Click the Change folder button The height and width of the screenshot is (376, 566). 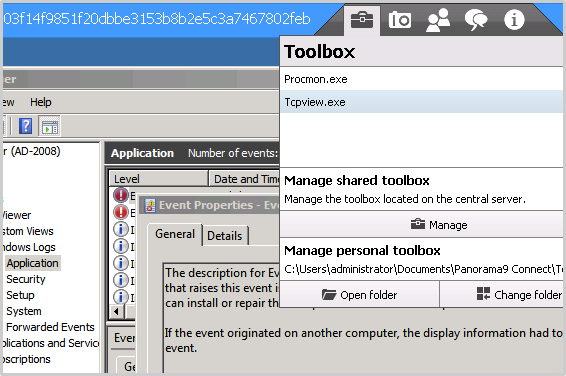[x=502, y=295]
